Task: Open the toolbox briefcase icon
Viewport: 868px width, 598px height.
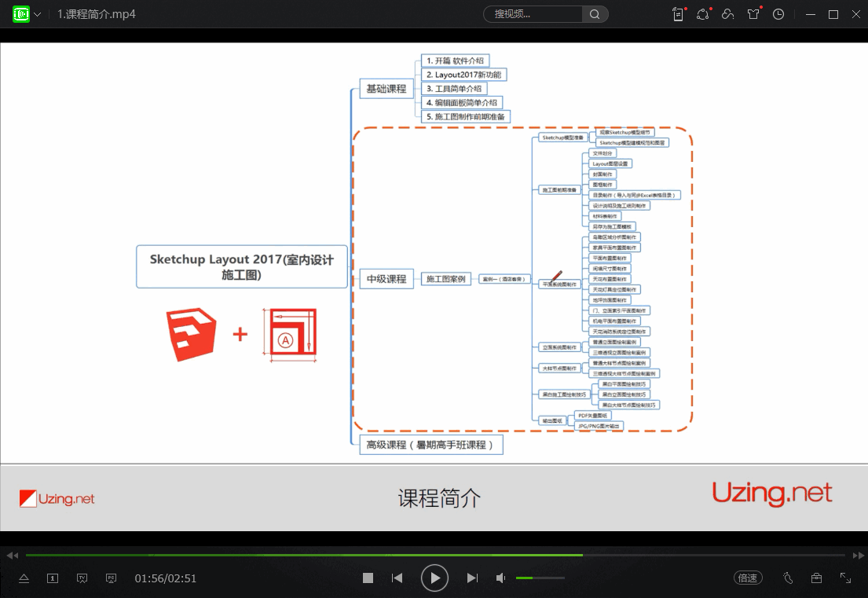Action: coord(816,578)
